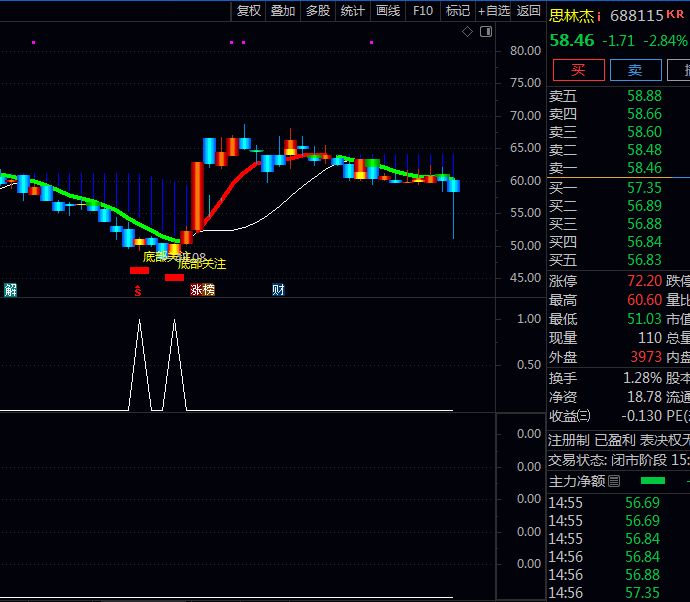Click the 卖四 price 58.66

[644, 114]
